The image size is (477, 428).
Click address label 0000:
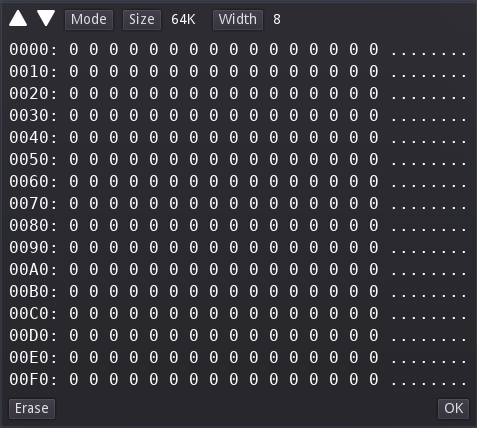click(33, 50)
